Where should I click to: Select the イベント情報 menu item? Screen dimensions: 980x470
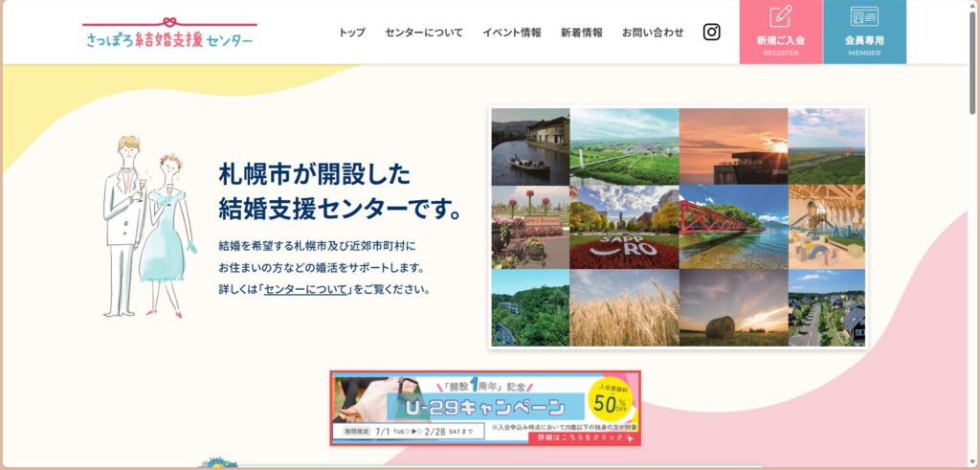(511, 33)
